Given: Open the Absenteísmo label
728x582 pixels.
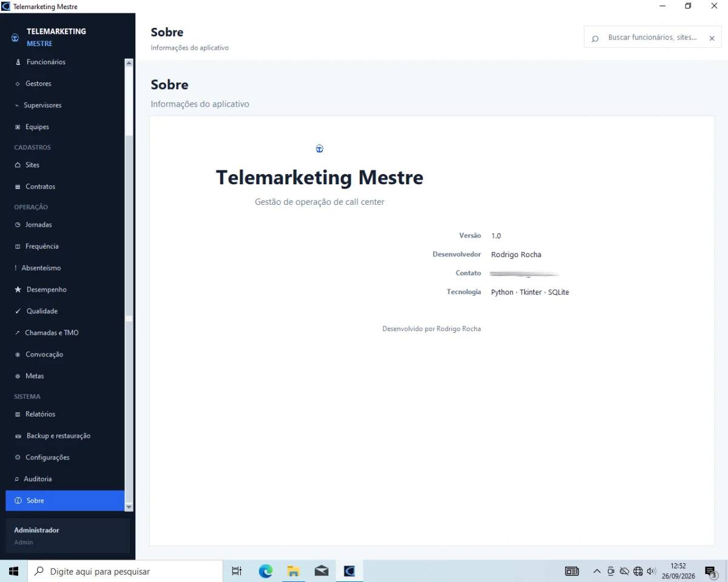Looking at the screenshot, I should 41,268.
